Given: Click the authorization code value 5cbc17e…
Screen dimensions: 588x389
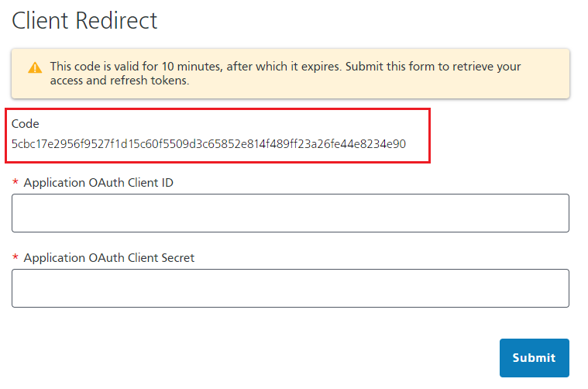Looking at the screenshot, I should coord(208,144).
